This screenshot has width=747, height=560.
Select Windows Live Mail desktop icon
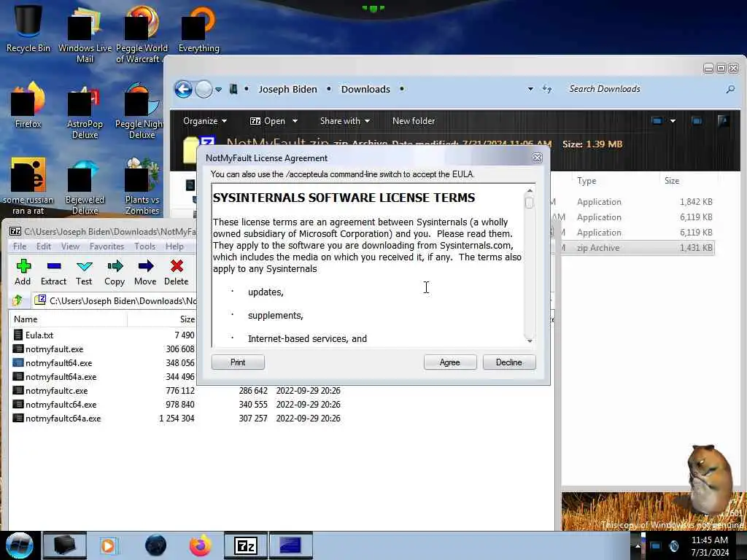point(85,34)
